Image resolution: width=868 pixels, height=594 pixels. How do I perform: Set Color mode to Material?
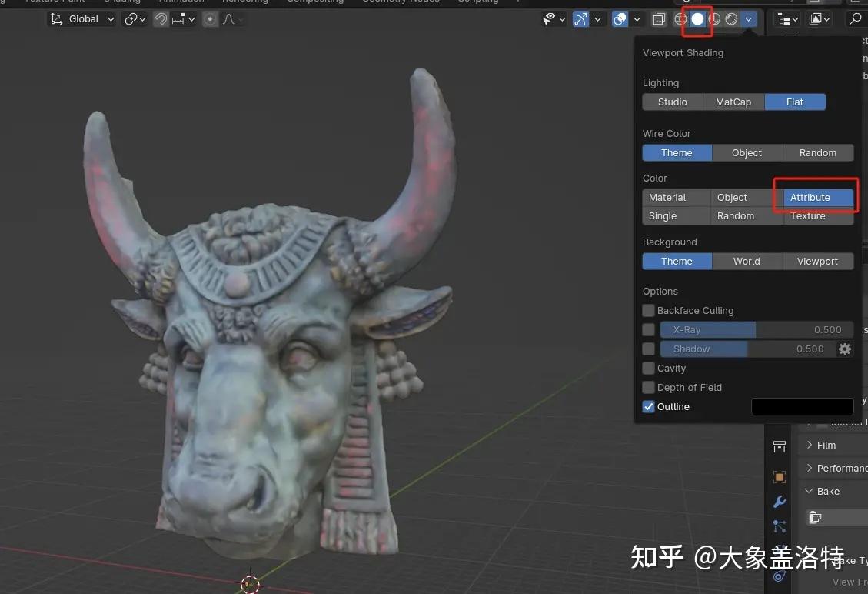676,197
